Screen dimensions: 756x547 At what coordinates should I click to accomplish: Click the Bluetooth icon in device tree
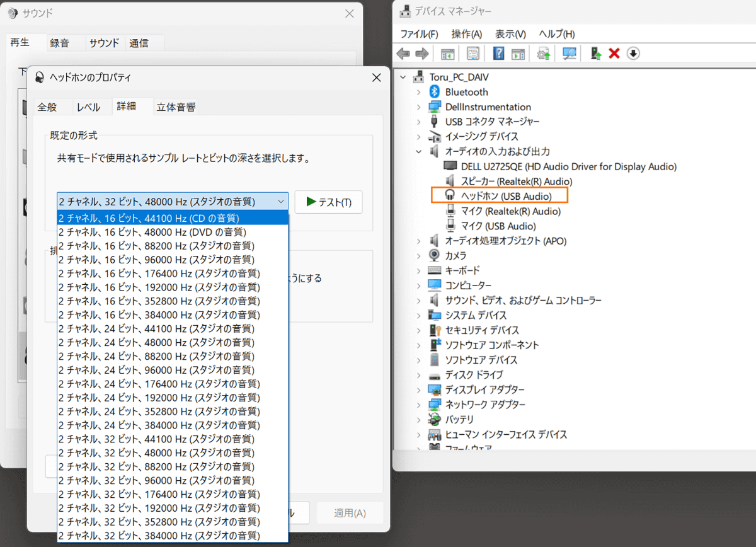click(434, 92)
